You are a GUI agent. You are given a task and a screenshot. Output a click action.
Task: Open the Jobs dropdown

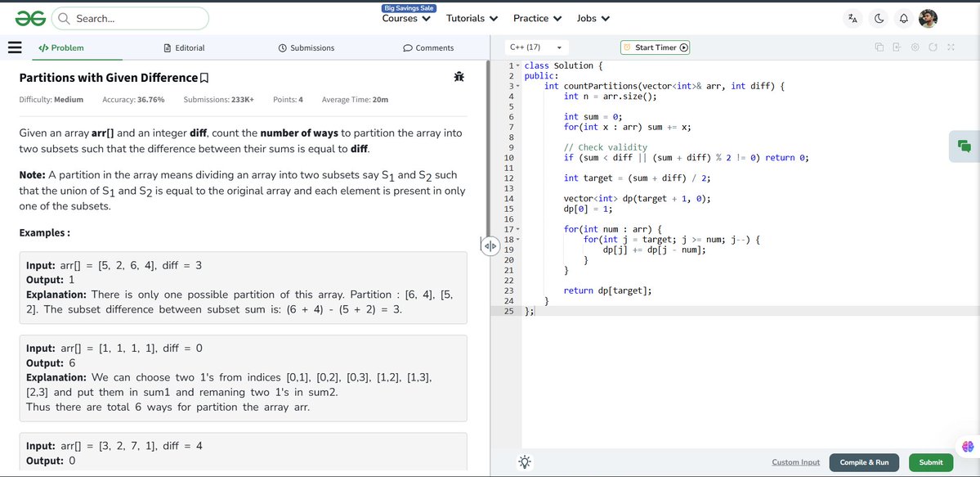593,19
